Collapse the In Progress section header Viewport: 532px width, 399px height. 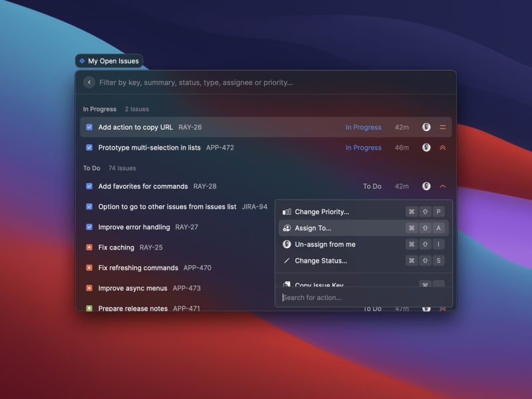click(x=100, y=109)
